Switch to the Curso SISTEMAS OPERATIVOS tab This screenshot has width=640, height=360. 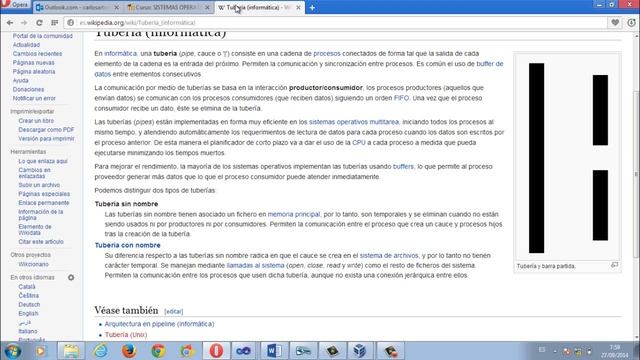click(168, 7)
